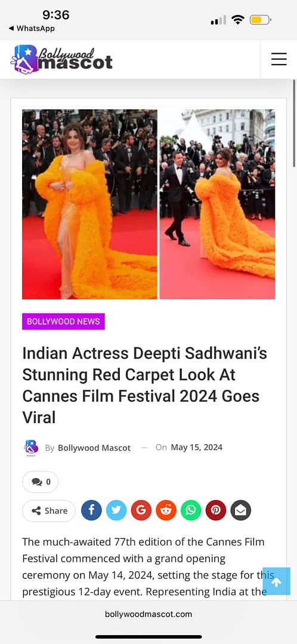The width and height of the screenshot is (297, 644).
Task: Return to WhatsApp via back link
Action: tap(32, 28)
